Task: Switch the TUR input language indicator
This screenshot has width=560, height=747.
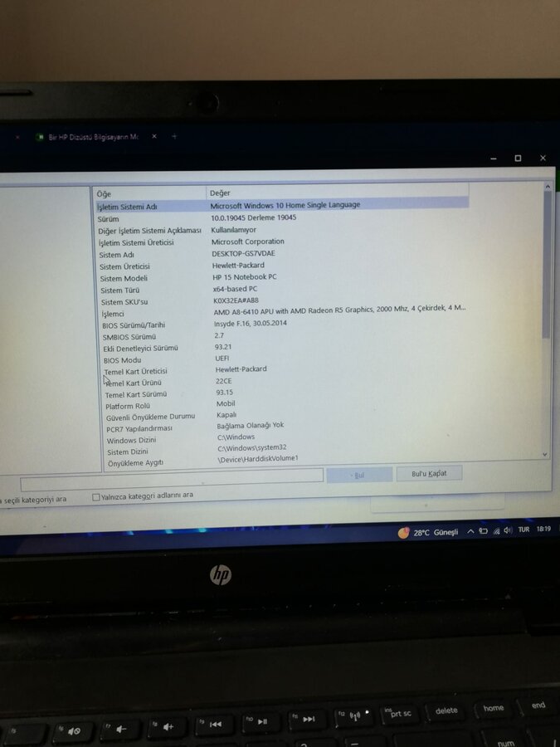Action: coord(523,530)
